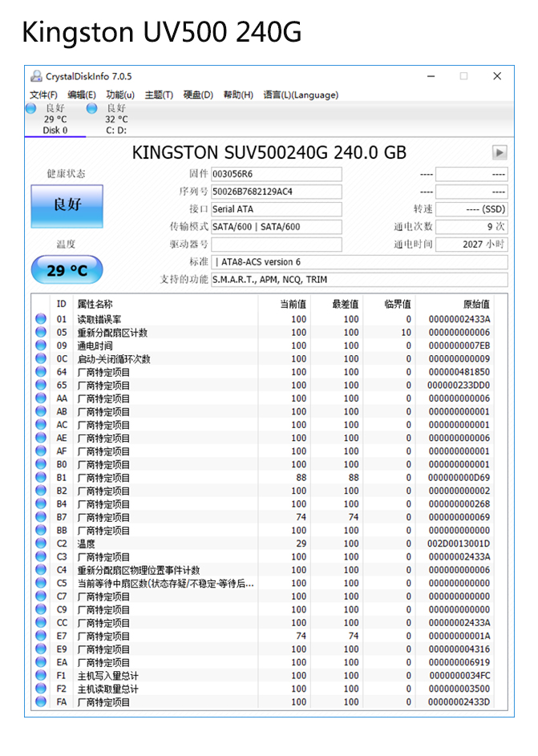Open the 编辑(E) menu
The image size is (538, 756).
(82, 95)
